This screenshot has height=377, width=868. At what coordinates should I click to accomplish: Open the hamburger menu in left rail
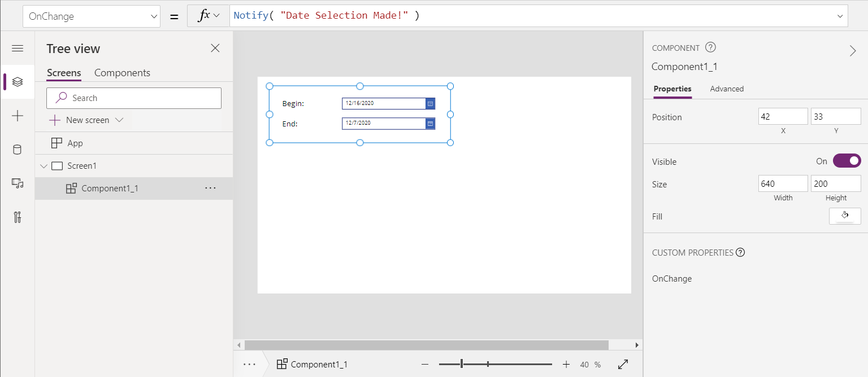(x=18, y=49)
